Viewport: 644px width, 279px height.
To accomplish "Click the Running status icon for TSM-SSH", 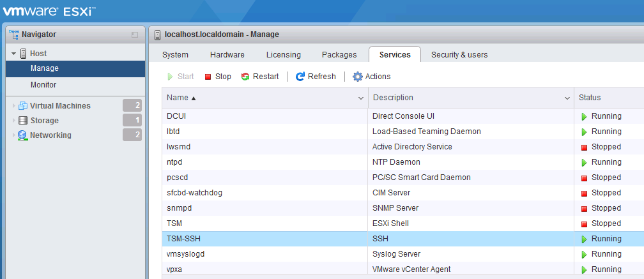I will click(584, 239).
